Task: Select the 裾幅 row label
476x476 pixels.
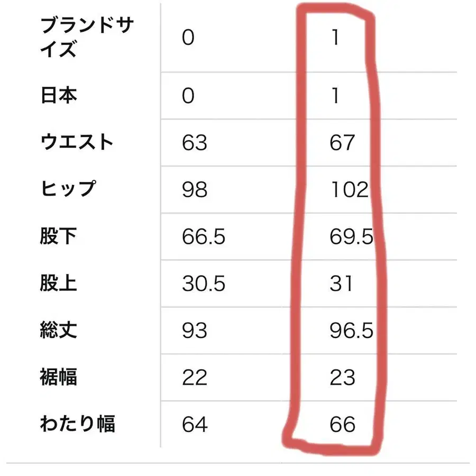Action: pyautogui.click(x=59, y=378)
